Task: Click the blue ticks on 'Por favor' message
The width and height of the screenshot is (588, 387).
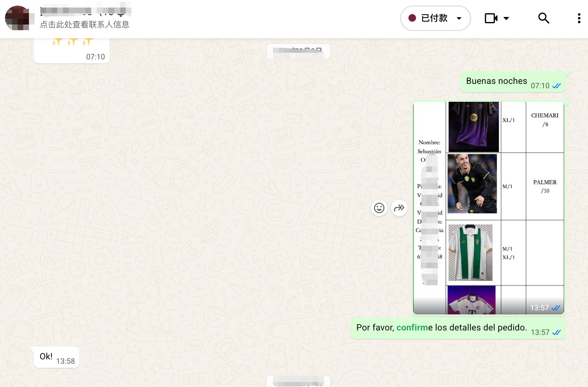Action: tap(557, 332)
